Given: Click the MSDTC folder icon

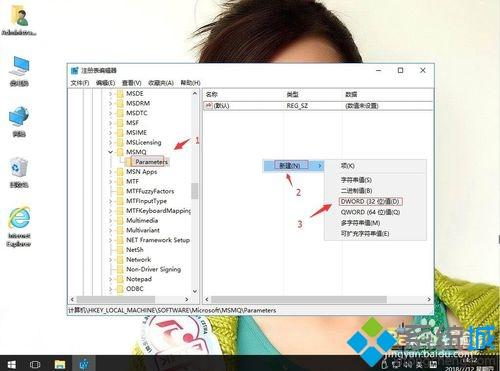Looking at the screenshot, I should click(120, 113).
